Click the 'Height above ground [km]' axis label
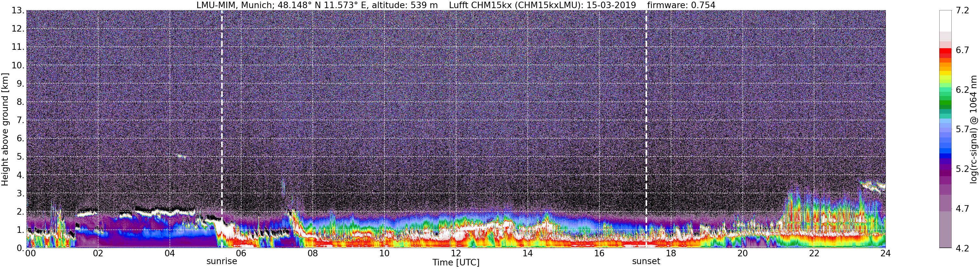 (x=5, y=129)
